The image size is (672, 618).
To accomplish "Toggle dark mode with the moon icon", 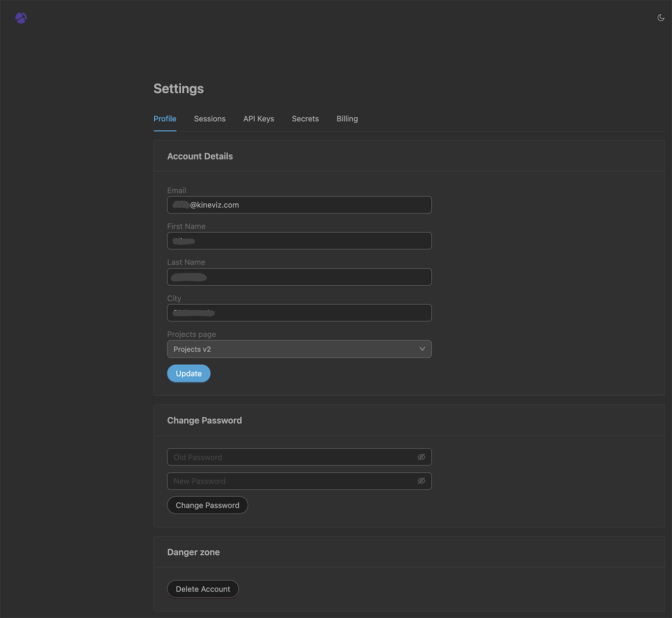I will point(661,18).
